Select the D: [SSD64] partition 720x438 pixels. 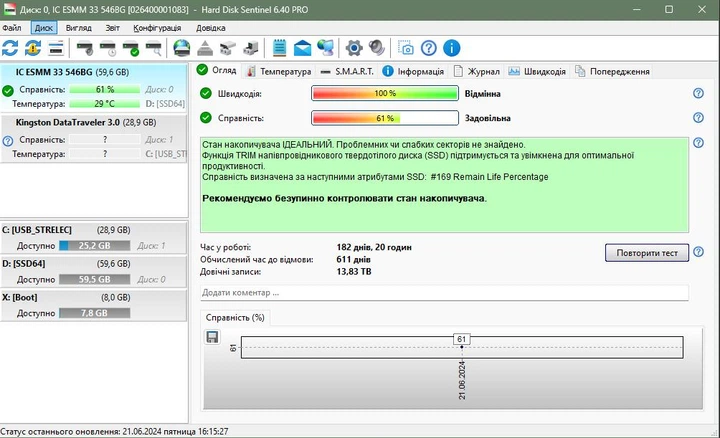[94, 271]
